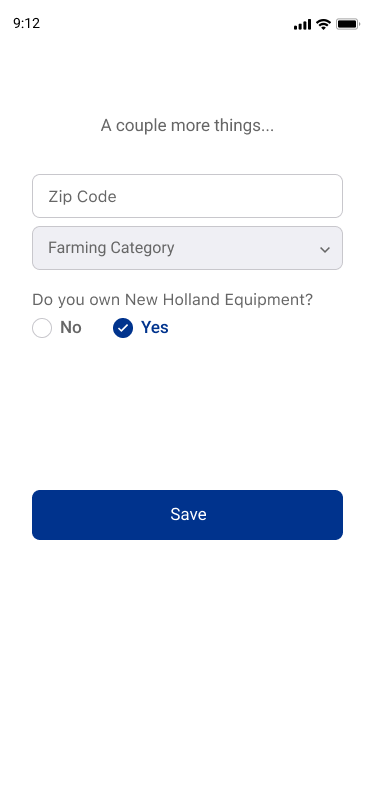Tap the cellular signal strength icon

[302, 24]
